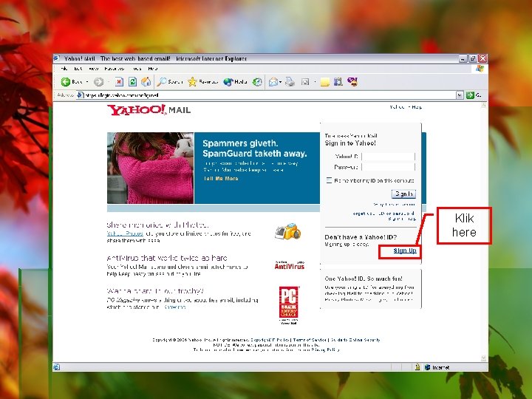Open the Back button history dropdown
The width and height of the screenshot is (532, 399).
pos(87,82)
